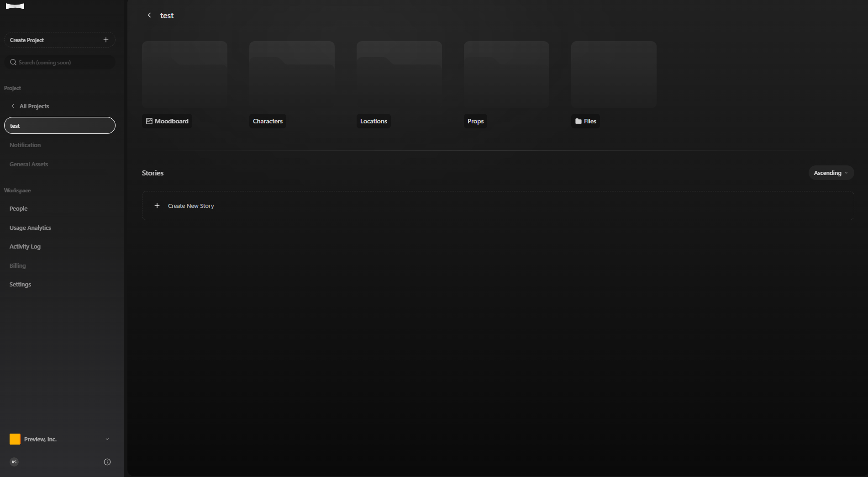Open workspace Settings
The image size is (868, 477).
[21, 284]
